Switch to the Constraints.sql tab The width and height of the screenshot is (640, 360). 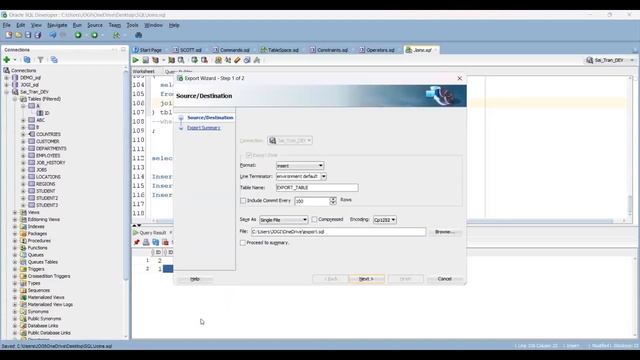pos(329,50)
